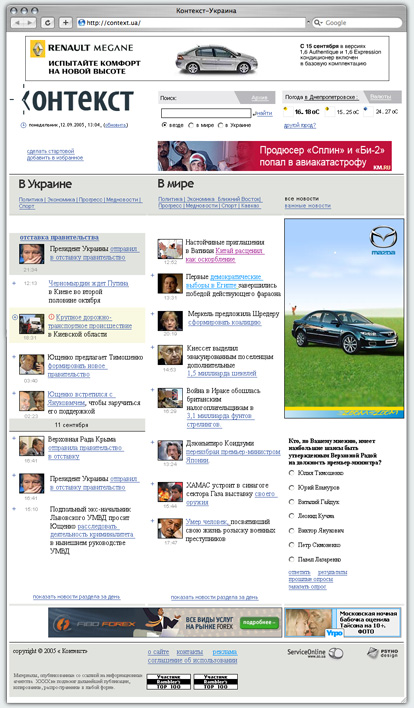
Task: Click the PSYHO design logo in footer
Action: pos(382,653)
